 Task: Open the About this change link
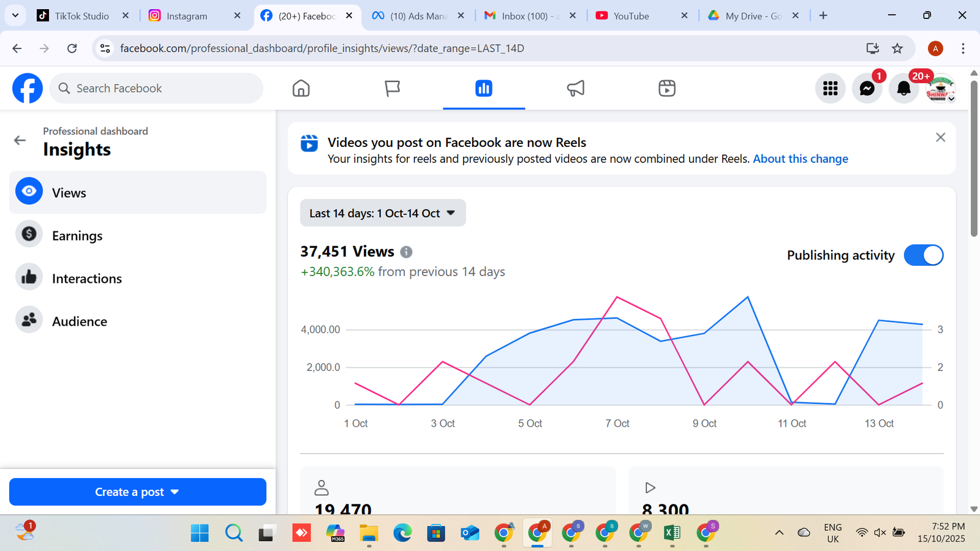coord(800,159)
